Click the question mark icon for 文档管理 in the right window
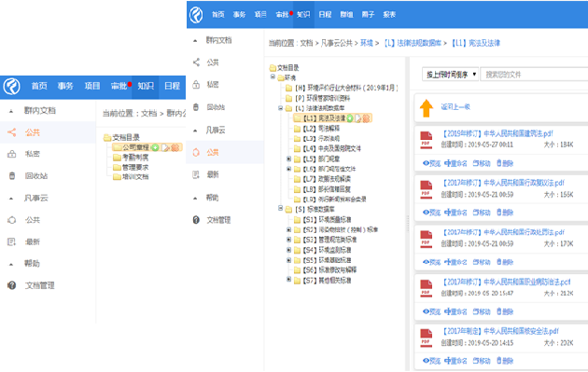Screen dimensions: 588x372 (x=196, y=220)
